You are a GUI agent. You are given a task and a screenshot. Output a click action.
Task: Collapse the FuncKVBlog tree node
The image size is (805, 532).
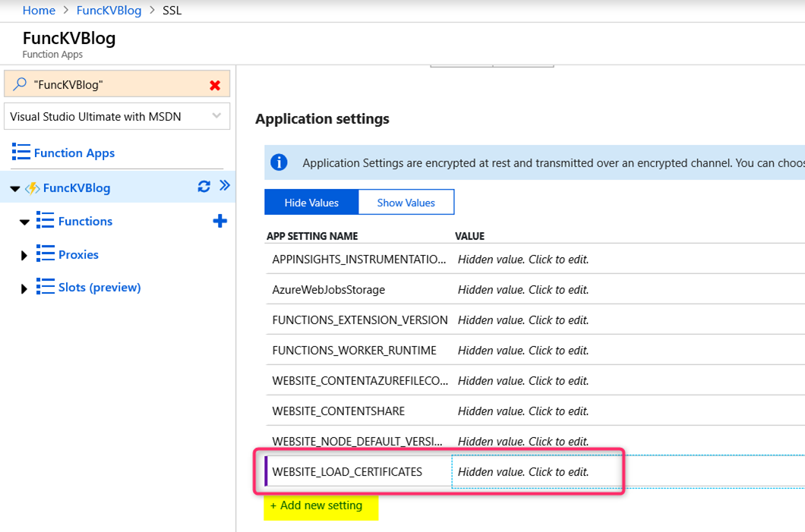point(15,189)
